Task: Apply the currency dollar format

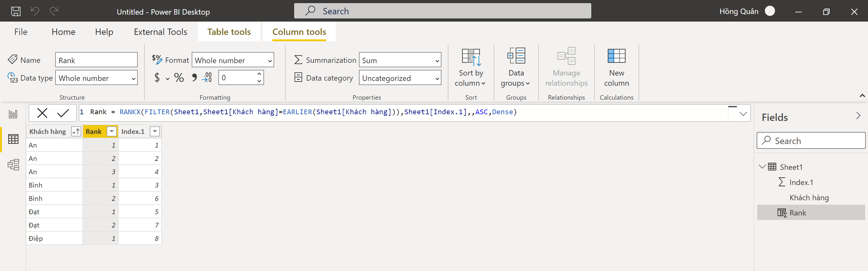Action: coord(157,78)
